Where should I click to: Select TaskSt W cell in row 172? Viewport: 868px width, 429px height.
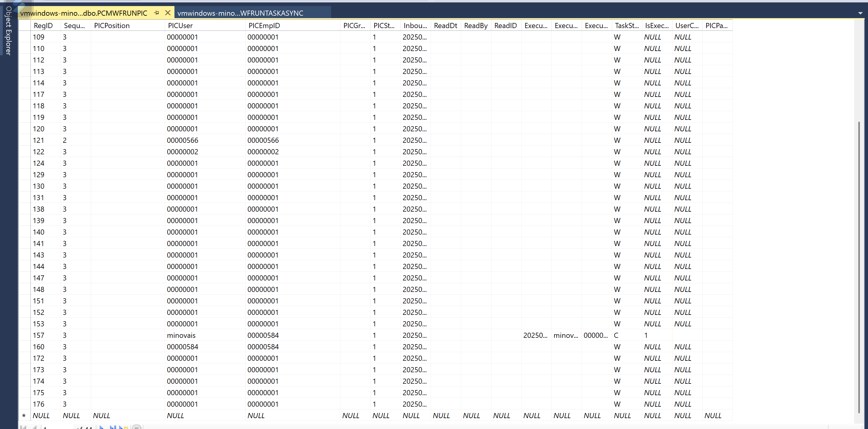[x=627, y=358]
